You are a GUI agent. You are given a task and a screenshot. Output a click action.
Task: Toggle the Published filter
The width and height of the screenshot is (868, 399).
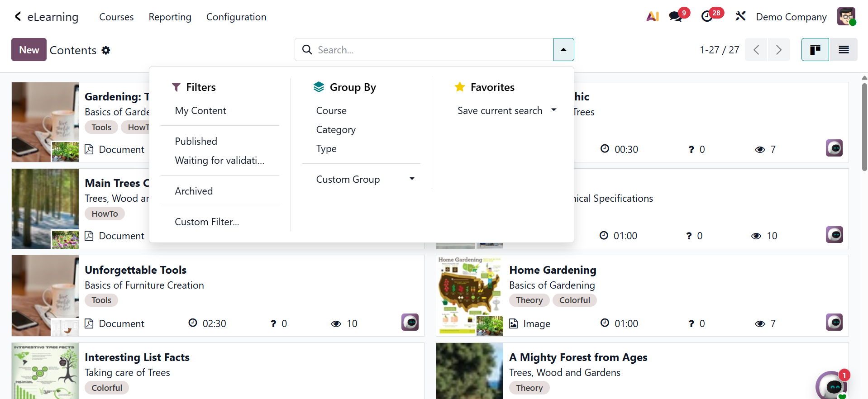click(196, 142)
